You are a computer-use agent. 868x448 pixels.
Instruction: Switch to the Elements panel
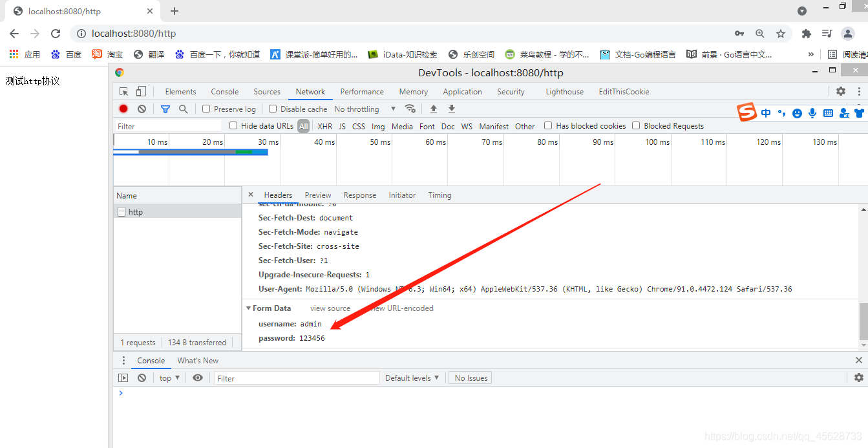coord(180,91)
